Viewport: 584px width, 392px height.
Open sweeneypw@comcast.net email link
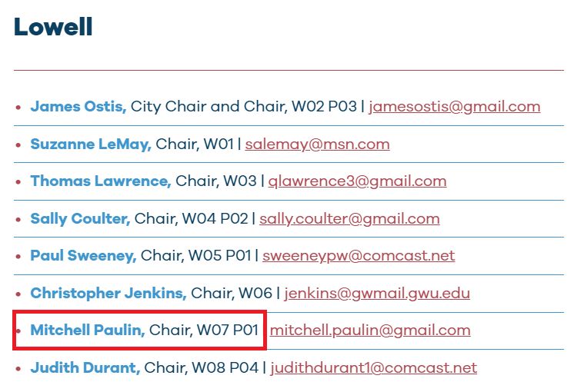pos(359,256)
